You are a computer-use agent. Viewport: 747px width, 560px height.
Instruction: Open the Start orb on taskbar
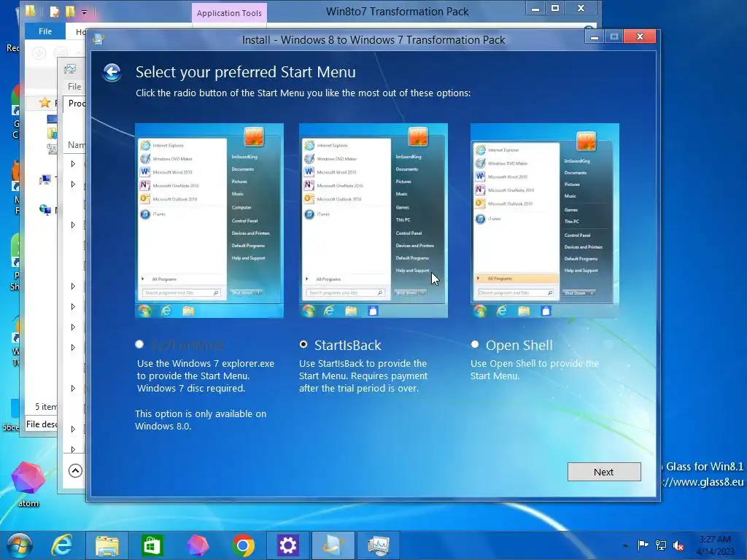pos(20,545)
